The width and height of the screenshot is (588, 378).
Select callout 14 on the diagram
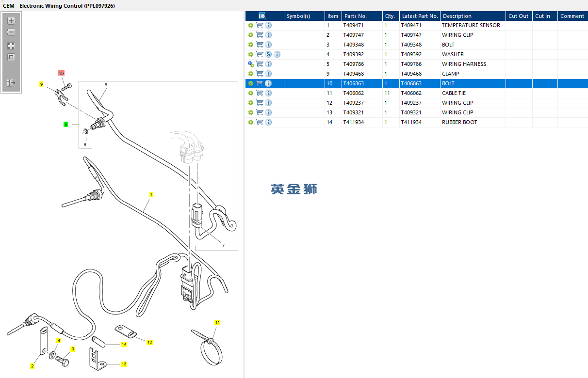pos(124,345)
